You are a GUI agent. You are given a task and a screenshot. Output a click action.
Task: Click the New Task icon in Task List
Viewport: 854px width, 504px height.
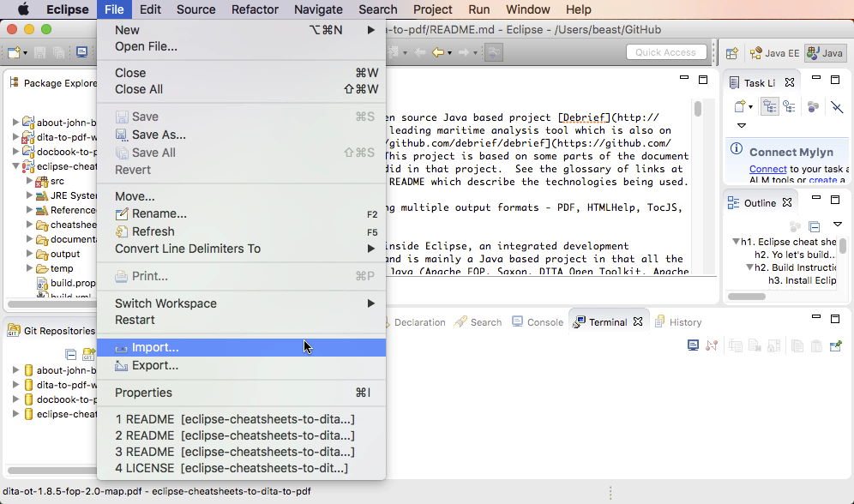click(740, 106)
